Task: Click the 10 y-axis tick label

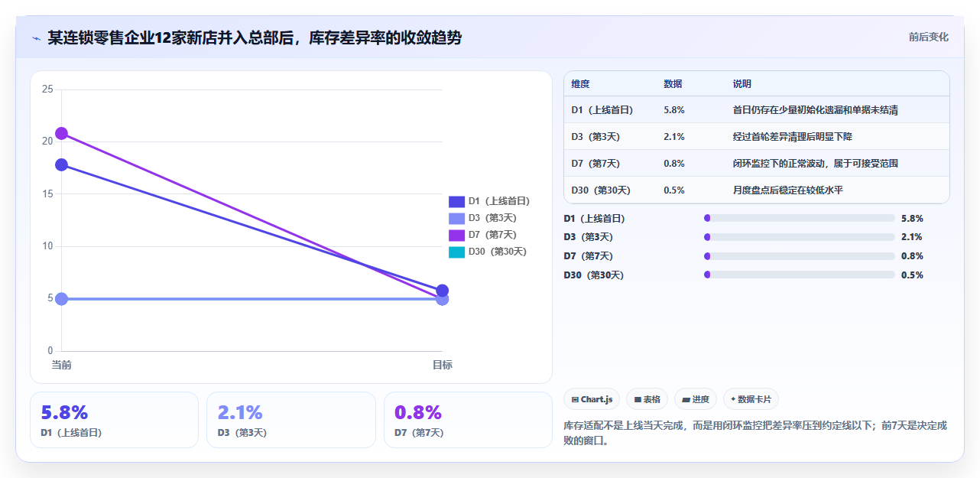Action: point(47,246)
